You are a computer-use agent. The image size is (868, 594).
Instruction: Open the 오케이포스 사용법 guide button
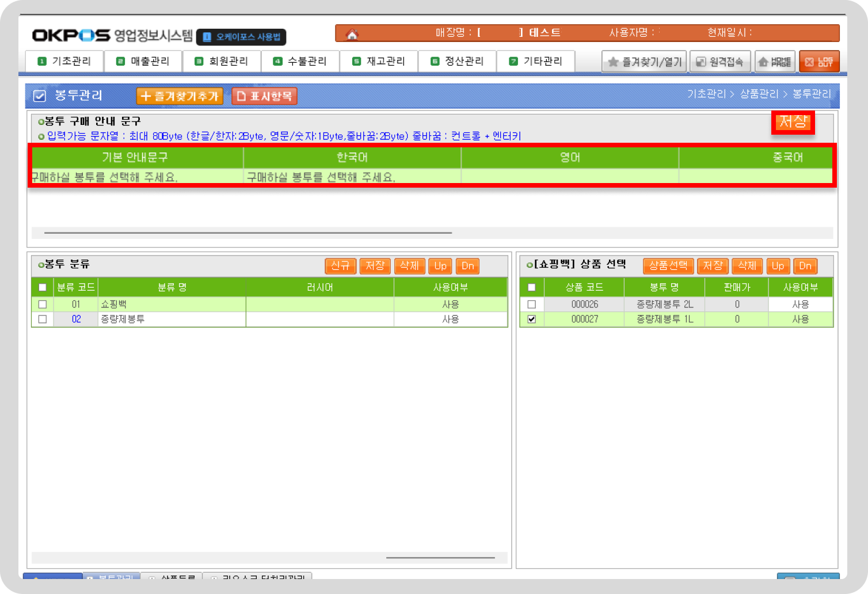point(241,37)
